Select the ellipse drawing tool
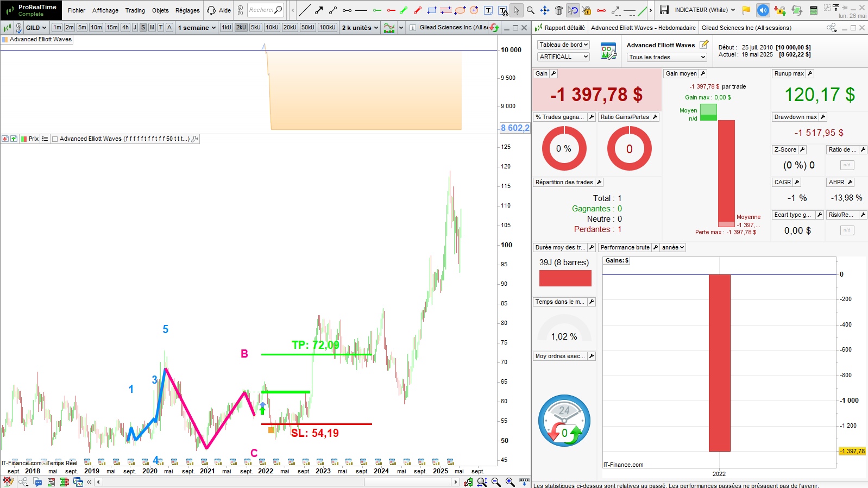 460,10
